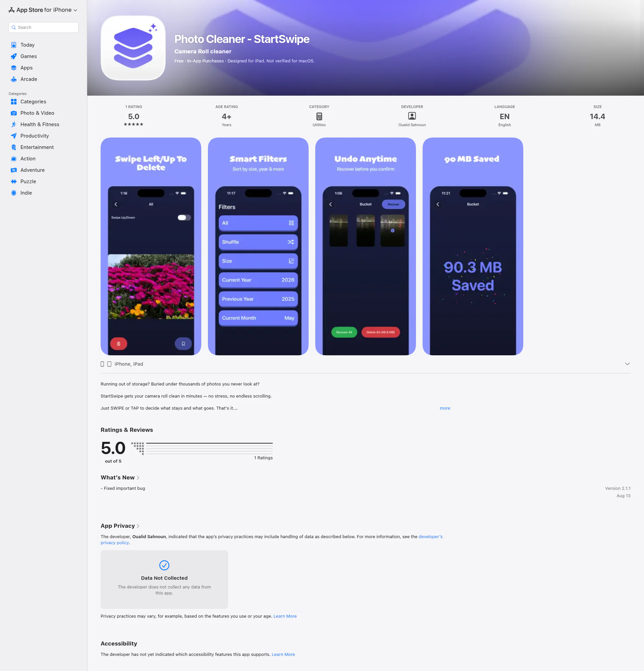644x671 pixels.
Task: Click the iPad device icon below screenshots
Action: click(x=109, y=364)
